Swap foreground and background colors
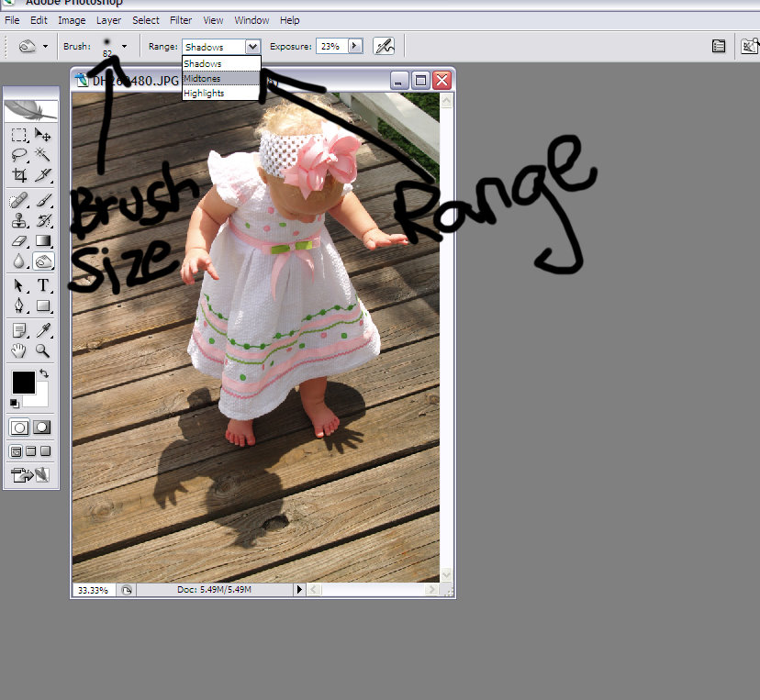760x700 pixels. click(x=44, y=373)
